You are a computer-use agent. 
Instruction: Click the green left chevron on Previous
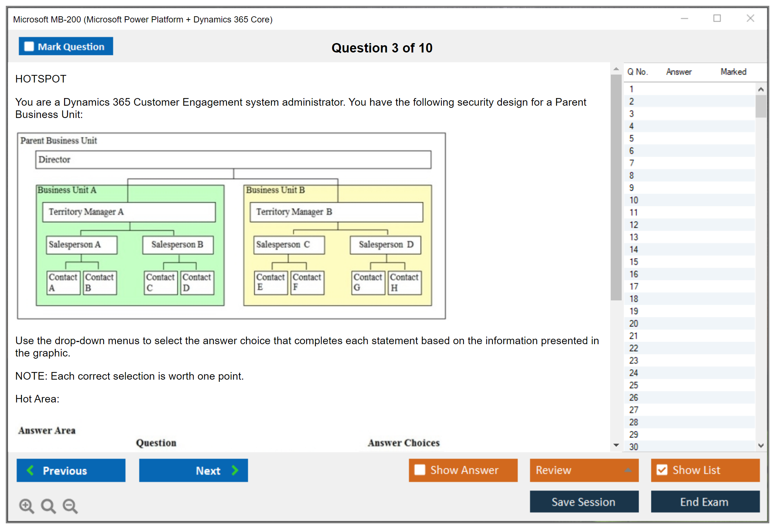point(30,470)
